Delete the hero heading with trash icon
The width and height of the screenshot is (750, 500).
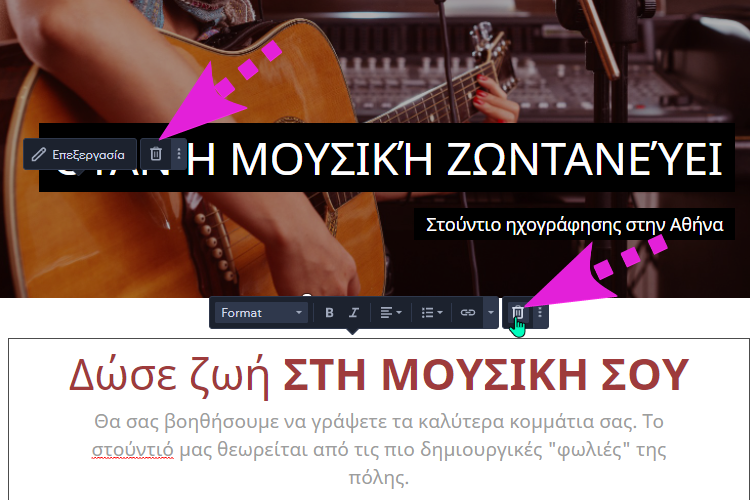[x=156, y=154]
